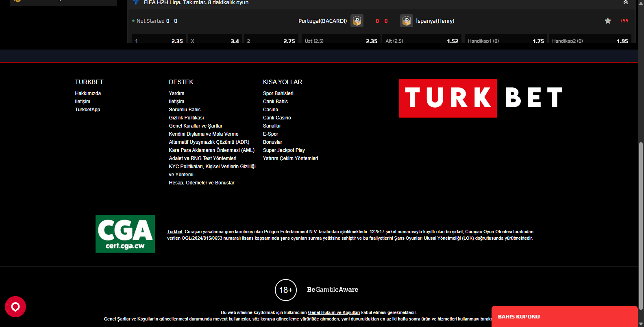Open Gizlilik Politikası link
Screen dimensions: 644x327
(x=186, y=118)
